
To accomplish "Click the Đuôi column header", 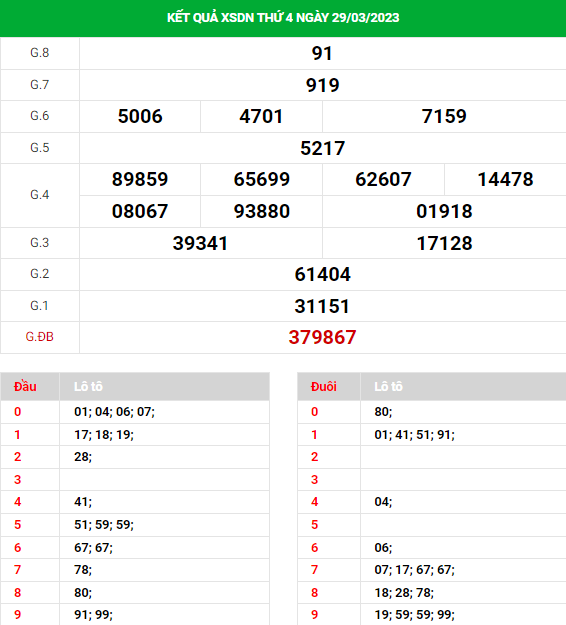I will 324,386.
